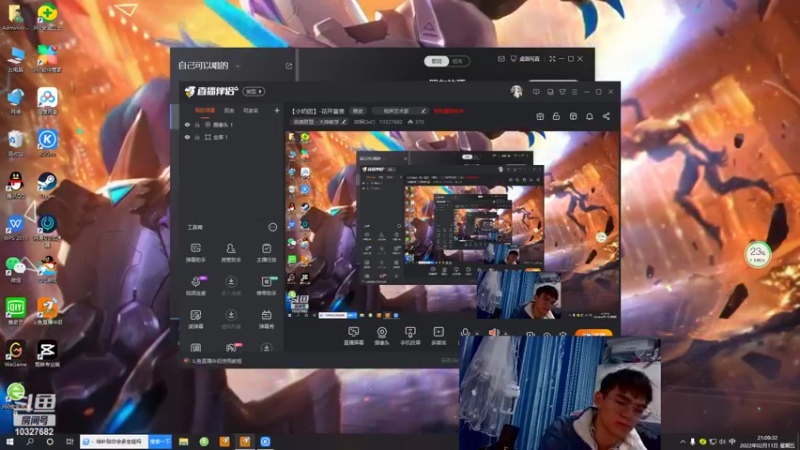Expand the 自己可以唱的 title dropdown arrow
Screen dimensions: 800x450
pyautogui.click(x=238, y=66)
